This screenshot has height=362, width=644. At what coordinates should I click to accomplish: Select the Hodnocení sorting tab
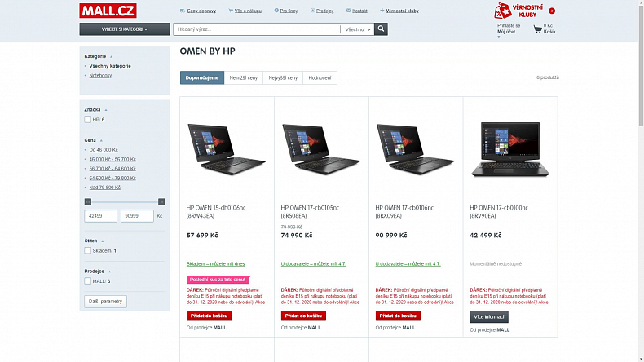[x=320, y=77]
